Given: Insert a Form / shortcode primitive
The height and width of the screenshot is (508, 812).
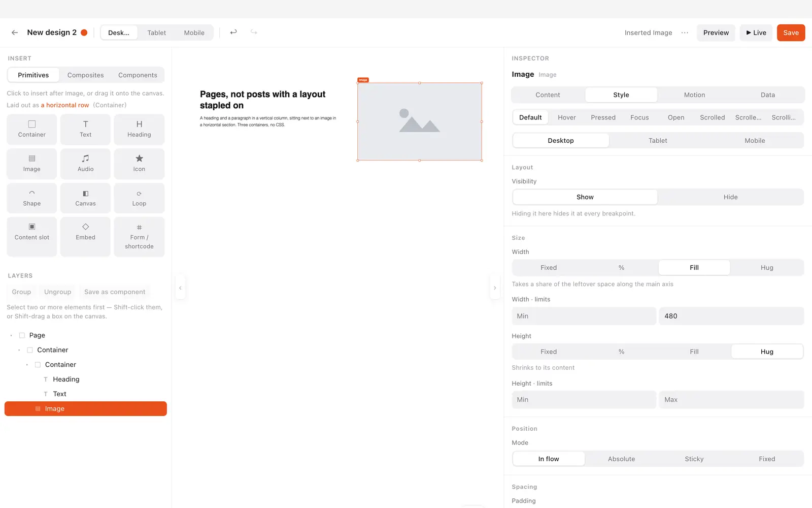Looking at the screenshot, I should pyautogui.click(x=139, y=237).
